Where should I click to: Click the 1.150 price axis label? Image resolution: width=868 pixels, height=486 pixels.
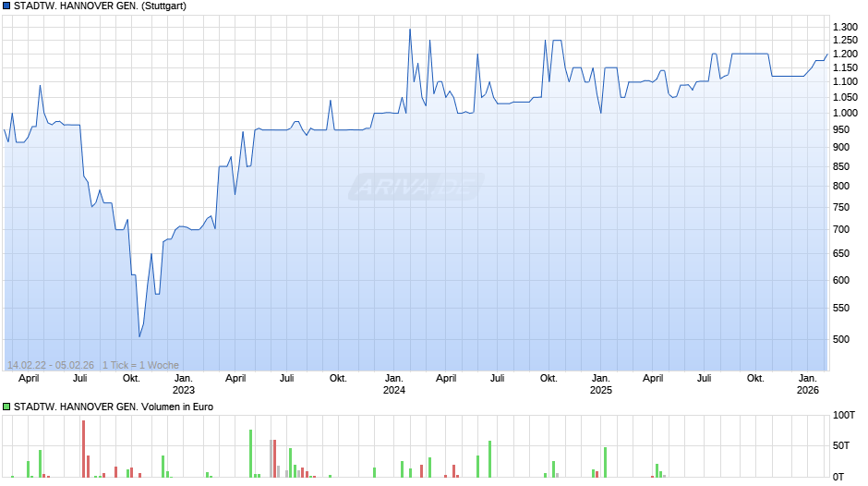(x=845, y=68)
